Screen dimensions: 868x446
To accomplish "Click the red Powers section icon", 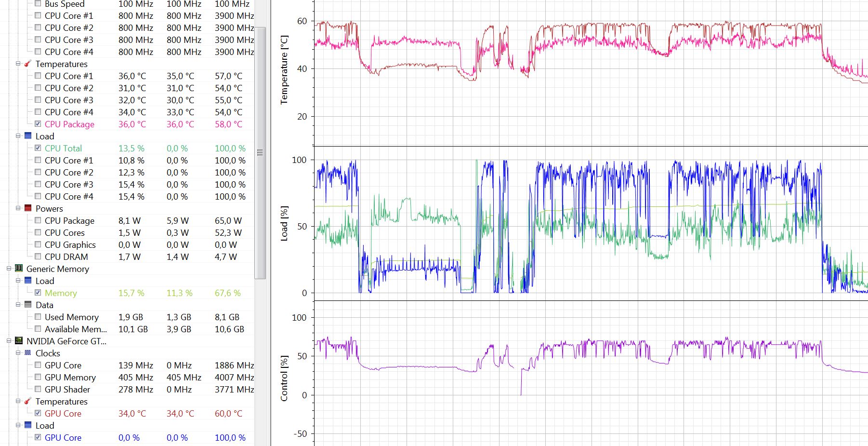I will (28, 208).
